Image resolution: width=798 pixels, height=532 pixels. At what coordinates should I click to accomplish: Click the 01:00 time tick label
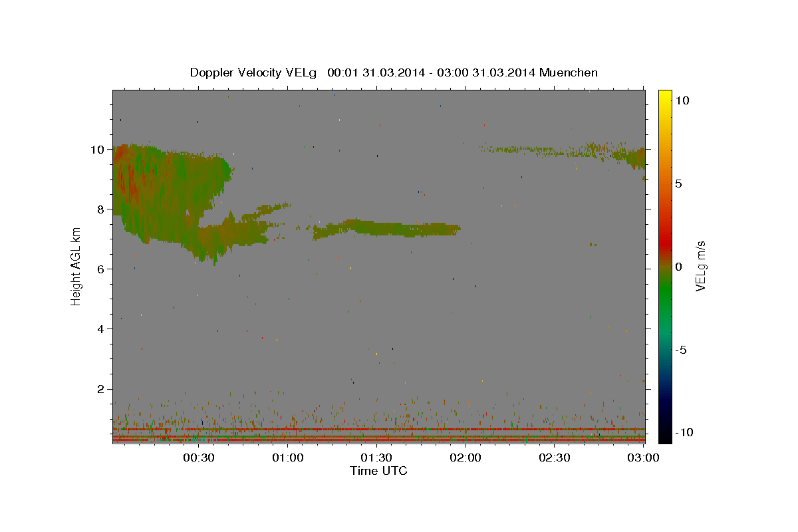click(287, 458)
